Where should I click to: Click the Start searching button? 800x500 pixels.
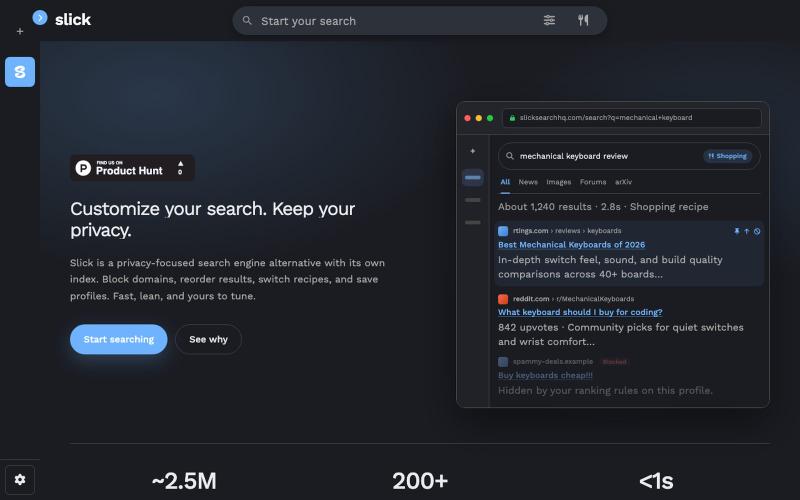coord(118,339)
